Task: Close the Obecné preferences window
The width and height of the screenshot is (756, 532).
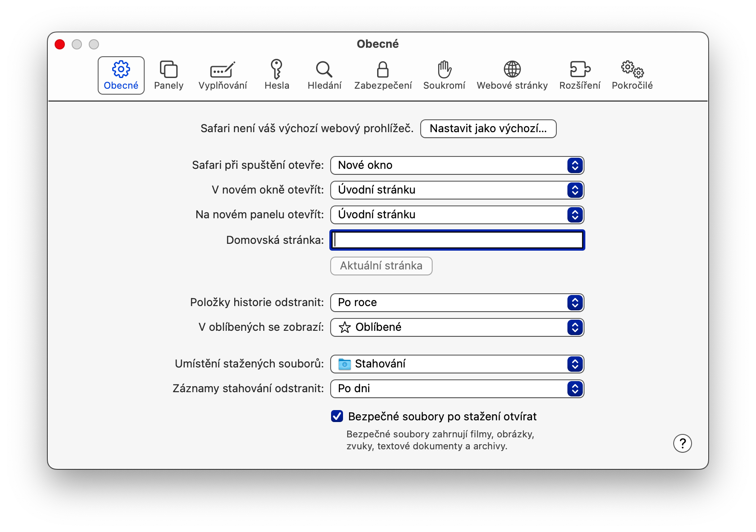Action: coord(60,44)
